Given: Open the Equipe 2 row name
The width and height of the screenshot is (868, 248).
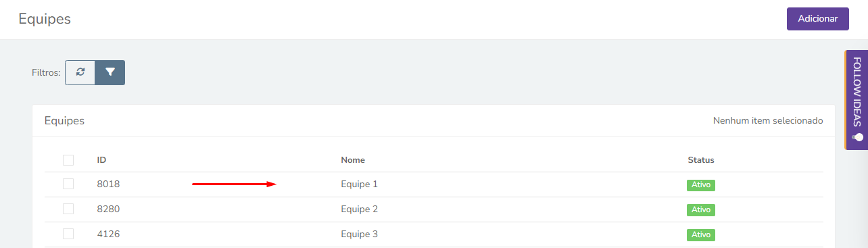Looking at the screenshot, I should 360,209.
